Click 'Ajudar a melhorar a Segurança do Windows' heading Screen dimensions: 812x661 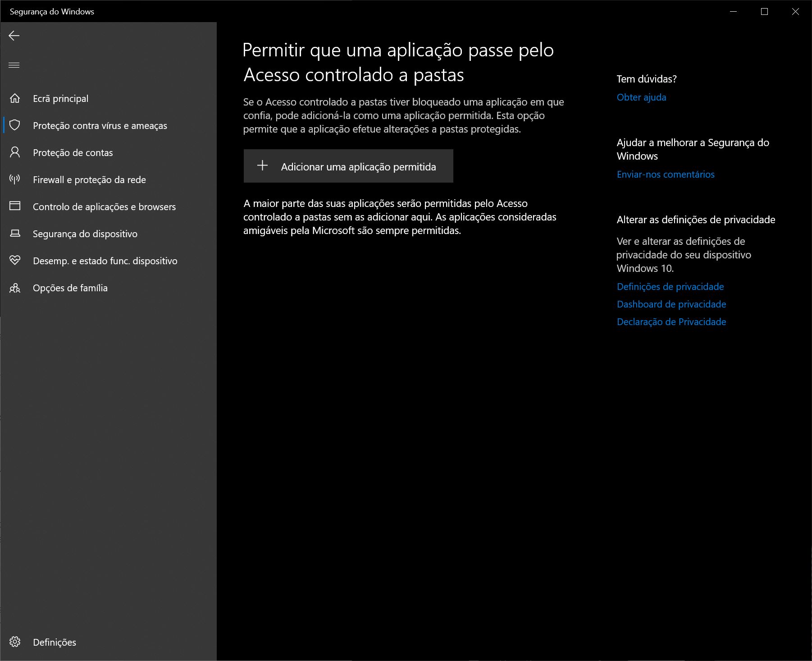click(693, 149)
